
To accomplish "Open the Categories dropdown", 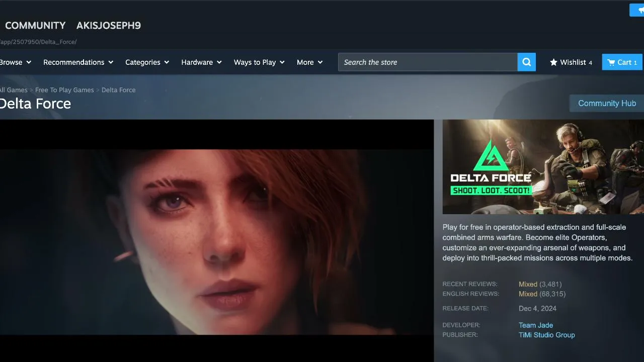I will 147,62.
